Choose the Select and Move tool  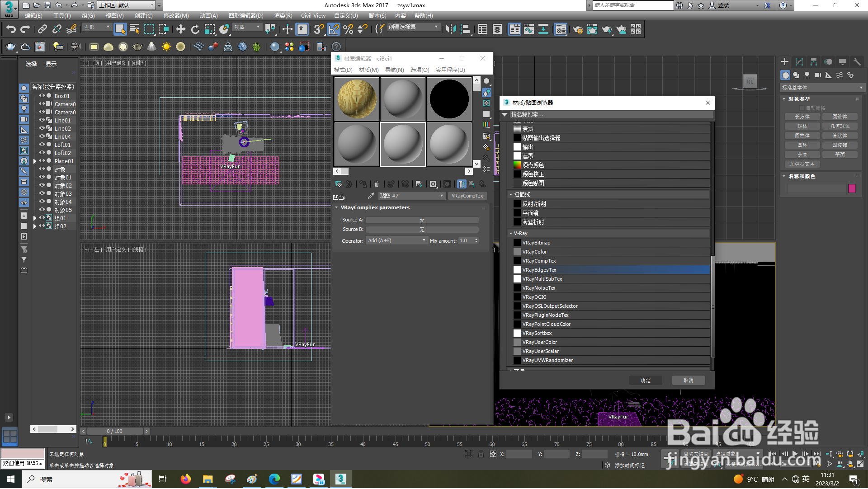click(x=181, y=29)
